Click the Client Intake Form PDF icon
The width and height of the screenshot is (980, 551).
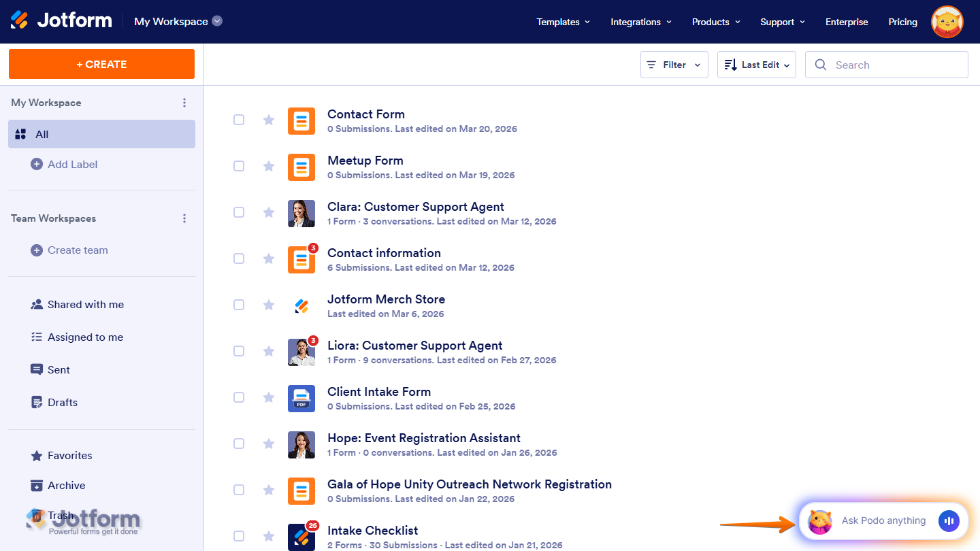(x=301, y=398)
